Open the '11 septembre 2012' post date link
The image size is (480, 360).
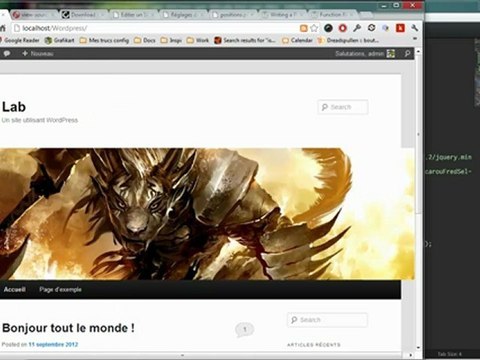53,344
